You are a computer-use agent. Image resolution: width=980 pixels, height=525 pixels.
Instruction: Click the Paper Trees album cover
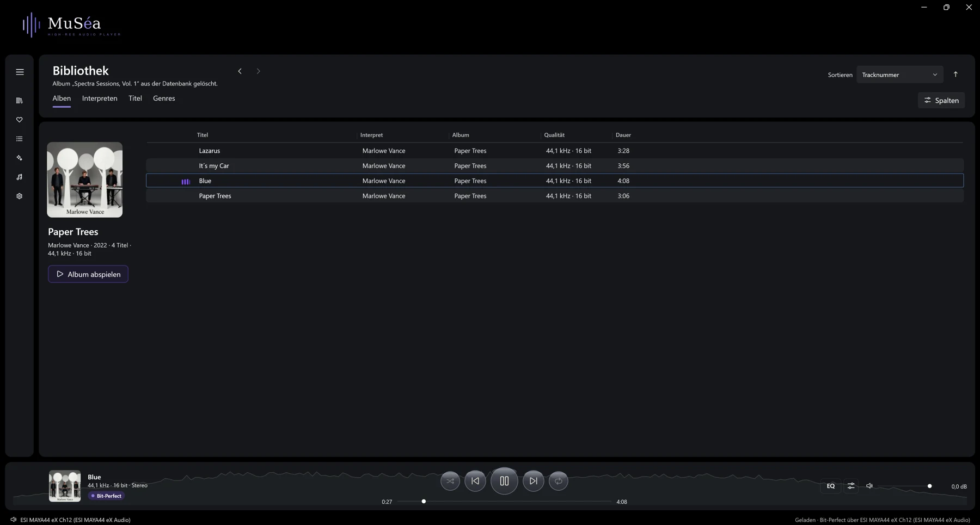(x=85, y=180)
